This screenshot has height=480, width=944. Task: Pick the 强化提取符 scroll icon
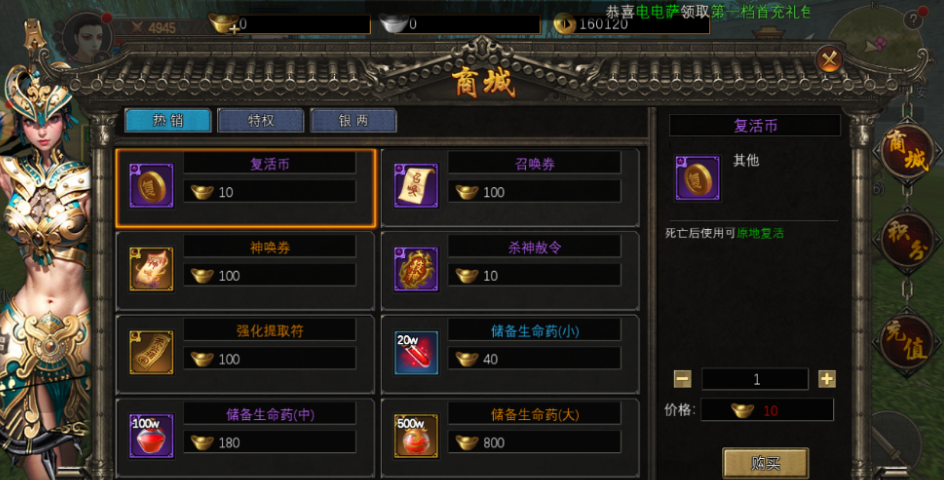pyautogui.click(x=152, y=352)
